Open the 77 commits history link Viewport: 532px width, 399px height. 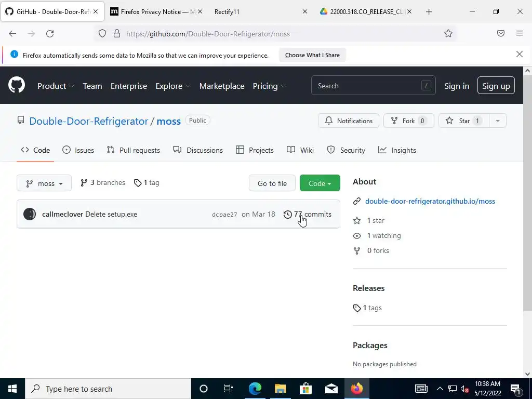(x=308, y=214)
